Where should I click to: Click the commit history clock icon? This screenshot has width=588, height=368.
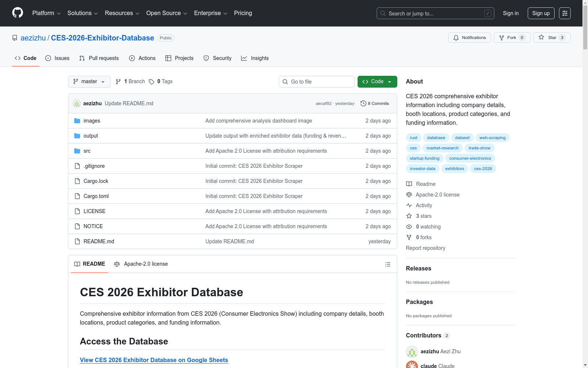pos(363,103)
